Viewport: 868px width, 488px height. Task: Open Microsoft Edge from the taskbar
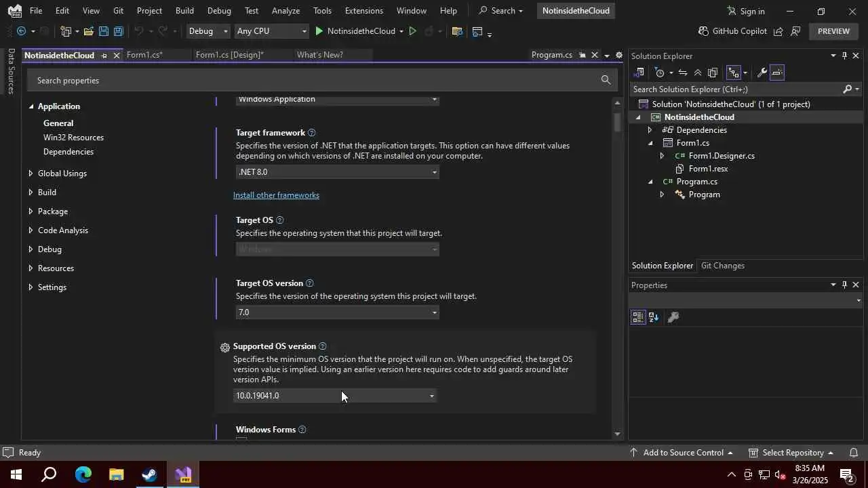pos(83,474)
